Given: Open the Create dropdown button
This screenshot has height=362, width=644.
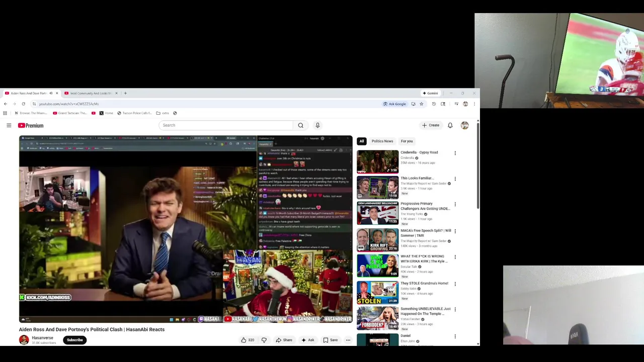Looking at the screenshot, I should click(431, 125).
